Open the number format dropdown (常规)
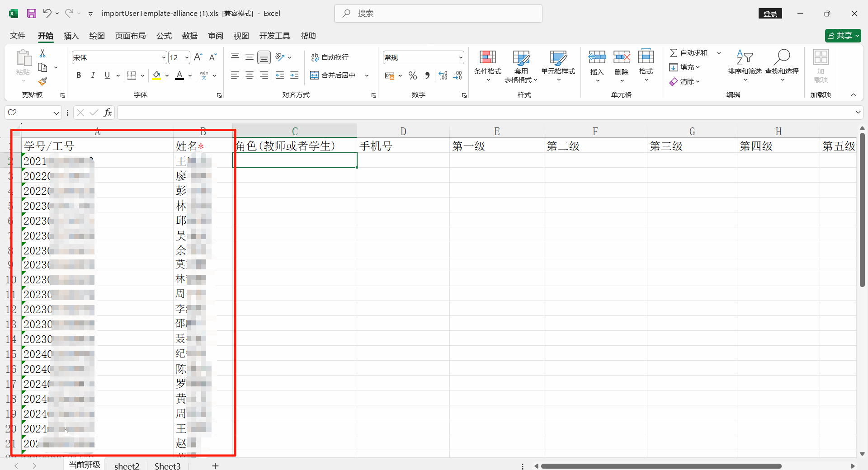Screen dimensions: 868x470 coord(460,57)
